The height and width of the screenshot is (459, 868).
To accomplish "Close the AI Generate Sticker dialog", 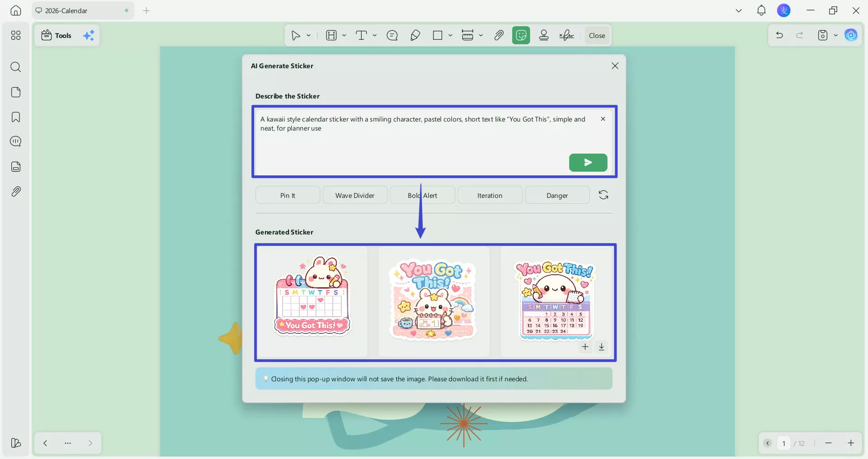I will click(x=615, y=66).
